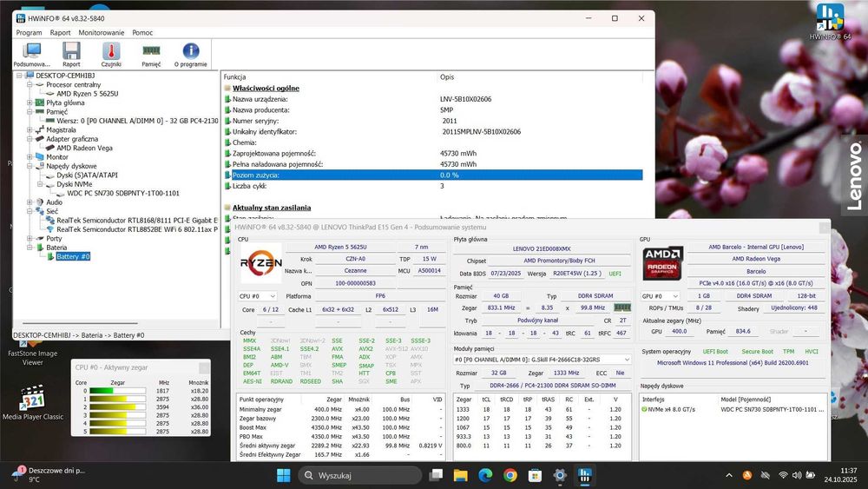This screenshot has width=868, height=489.
Task: Select Battery #0 in the tree
Action: point(73,256)
